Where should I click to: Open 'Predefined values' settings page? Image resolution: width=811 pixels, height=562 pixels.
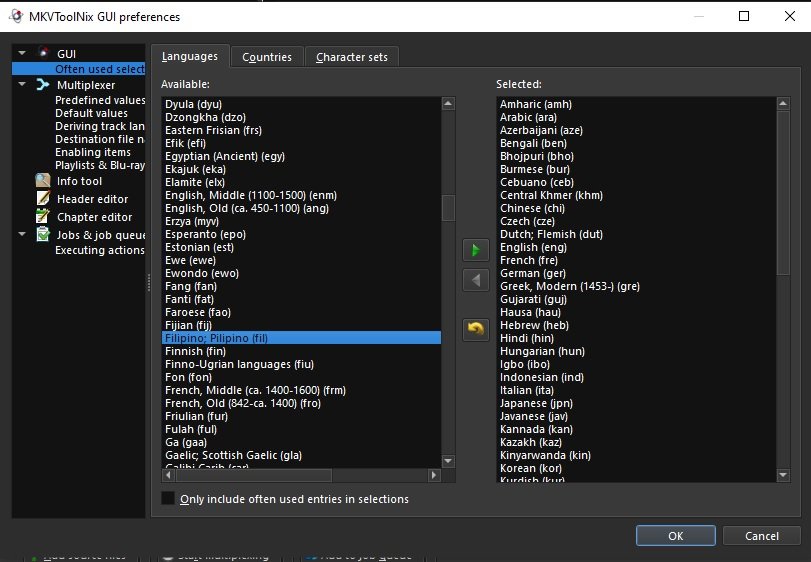coord(100,100)
